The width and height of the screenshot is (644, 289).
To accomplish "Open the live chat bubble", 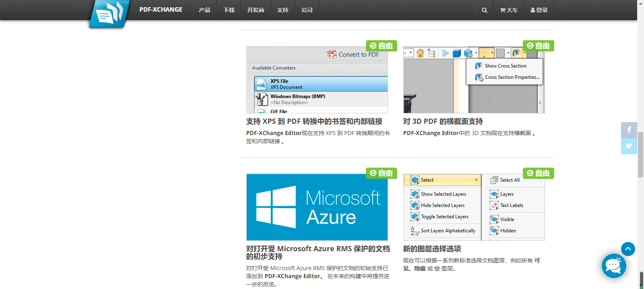I will click(614, 266).
